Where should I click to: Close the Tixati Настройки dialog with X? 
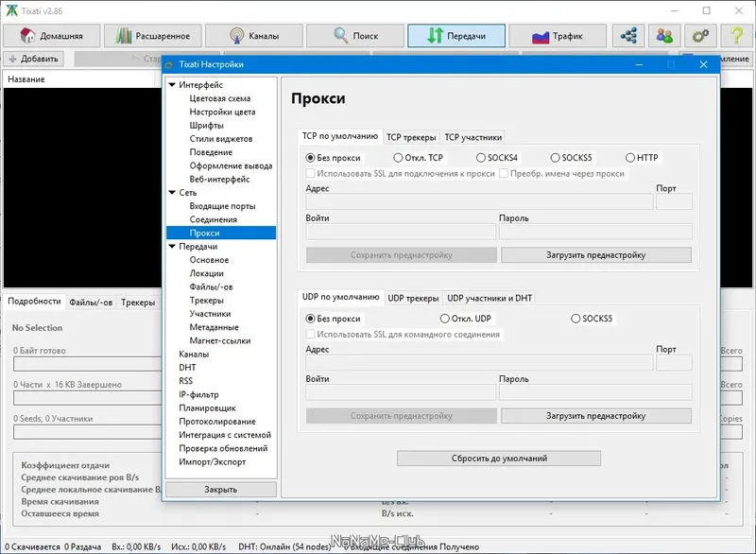pyautogui.click(x=703, y=64)
